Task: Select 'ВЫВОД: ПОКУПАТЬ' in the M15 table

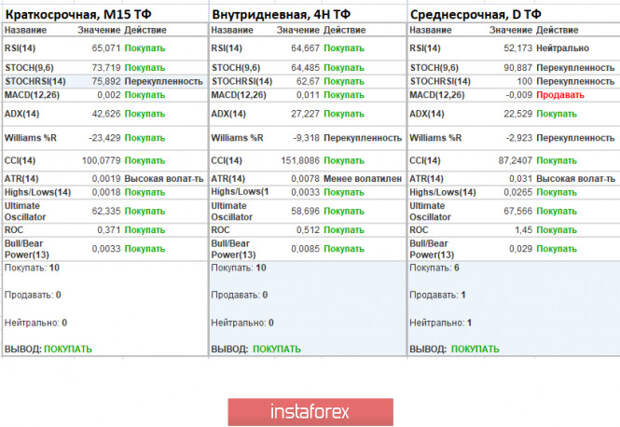Action: pyautogui.click(x=48, y=349)
